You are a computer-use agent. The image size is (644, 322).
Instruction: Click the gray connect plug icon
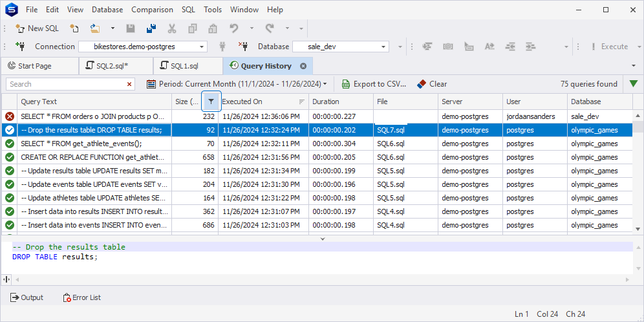tap(223, 47)
